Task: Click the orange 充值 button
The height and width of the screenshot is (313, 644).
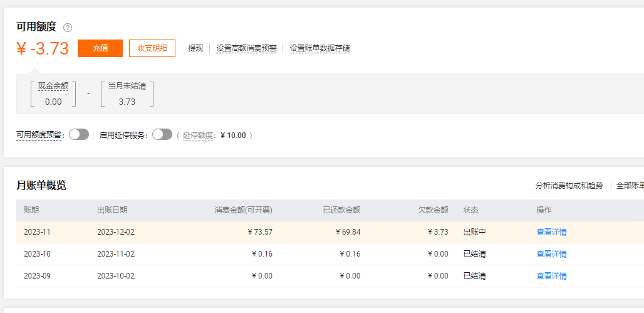Action: coord(100,48)
